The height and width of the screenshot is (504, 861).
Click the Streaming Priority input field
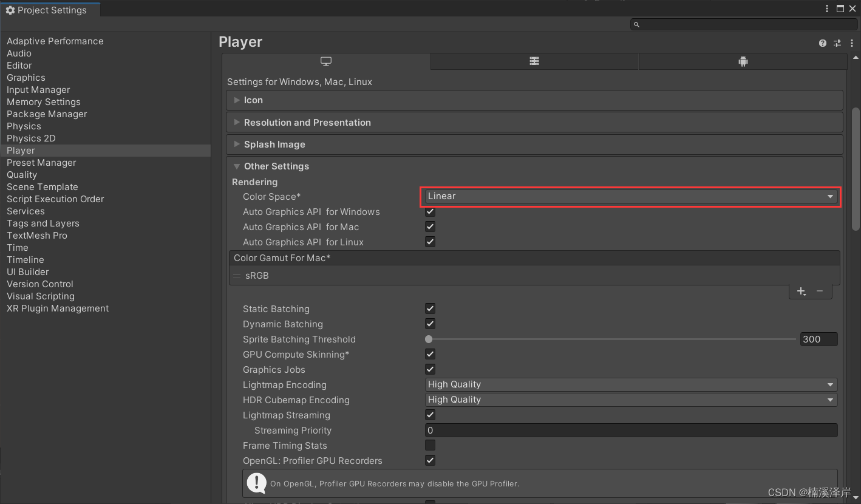tap(631, 430)
